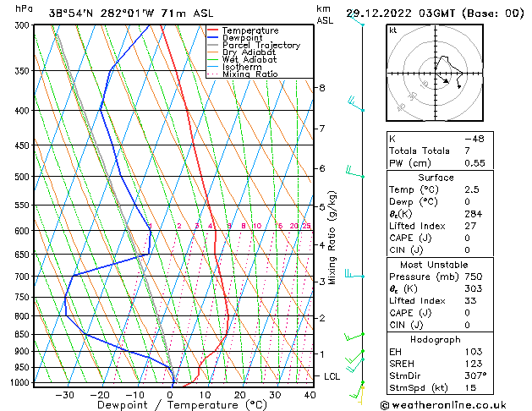Click the PW (cm) value 0.55
The width and height of the screenshot is (532, 411).
pyautogui.click(x=474, y=163)
